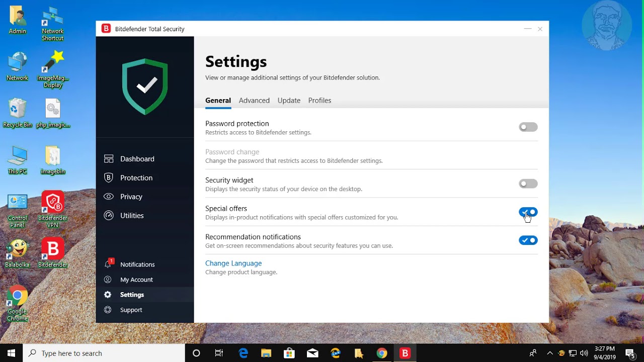
Task: Select the Recycle Bin desktop icon
Action: (x=17, y=113)
